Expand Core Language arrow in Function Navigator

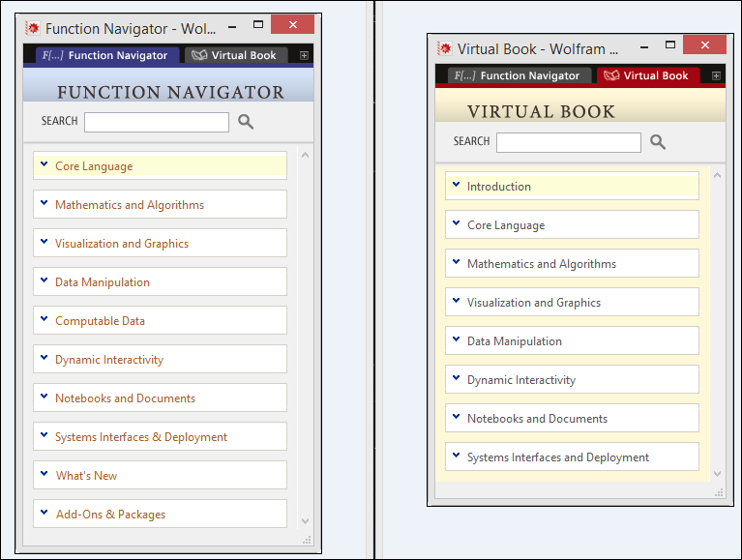point(44,164)
